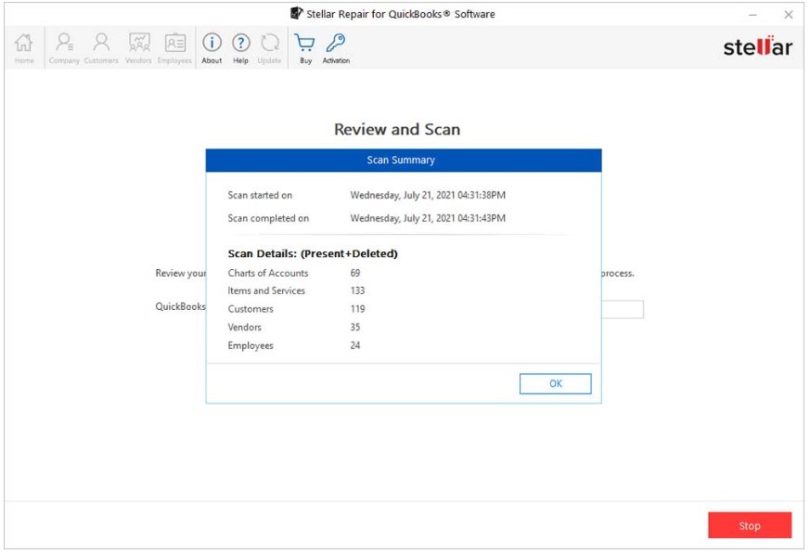The width and height of the screenshot is (810, 554).
Task: Select the Scan started on timestamp
Action: click(428, 195)
